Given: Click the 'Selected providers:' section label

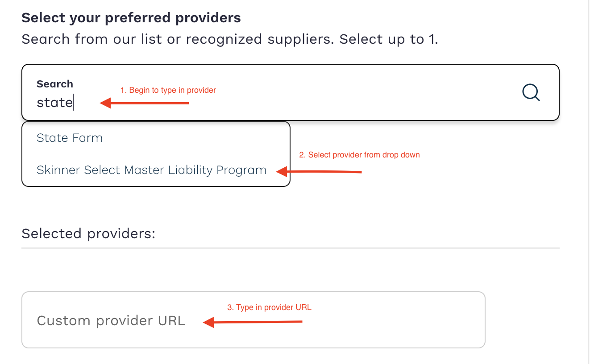Looking at the screenshot, I should (x=88, y=233).
